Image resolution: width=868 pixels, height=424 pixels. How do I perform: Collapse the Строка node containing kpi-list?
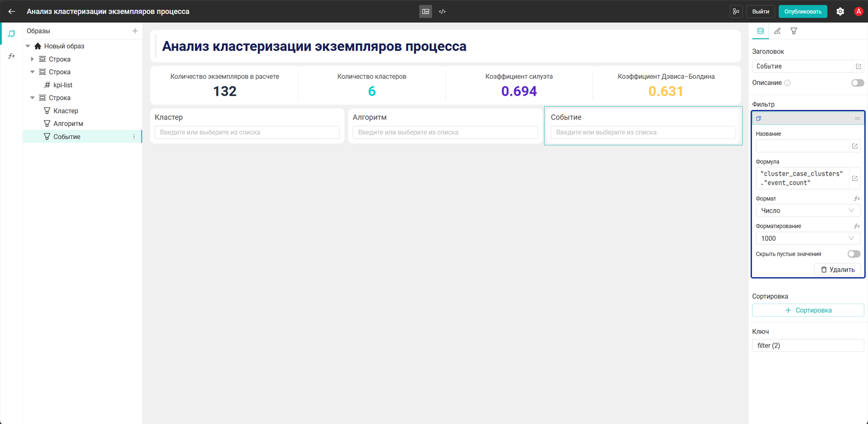[x=32, y=72]
